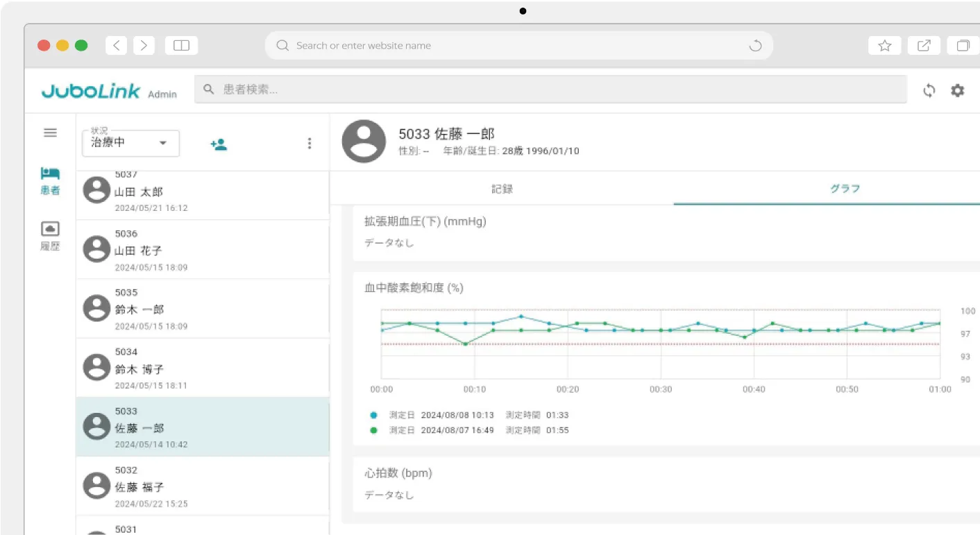Image resolution: width=980 pixels, height=535 pixels.
Task: Open the hamburger menu in sidebar
Action: (50, 133)
